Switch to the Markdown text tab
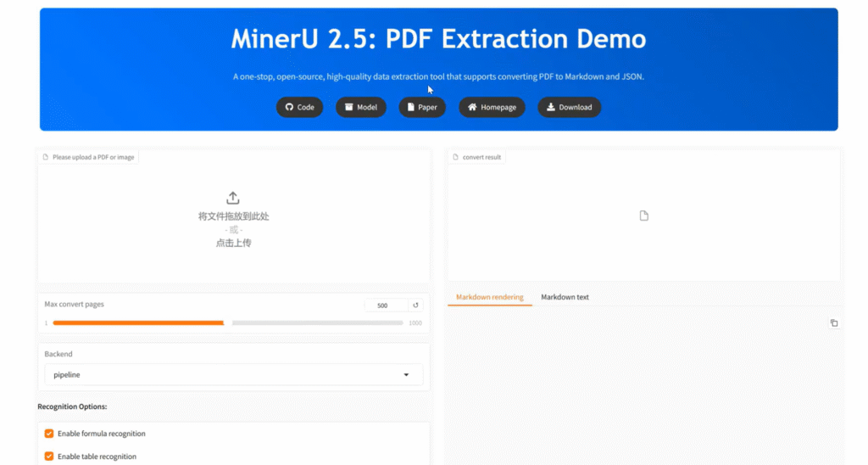Viewport: 868px width, 465px height. [x=565, y=297]
